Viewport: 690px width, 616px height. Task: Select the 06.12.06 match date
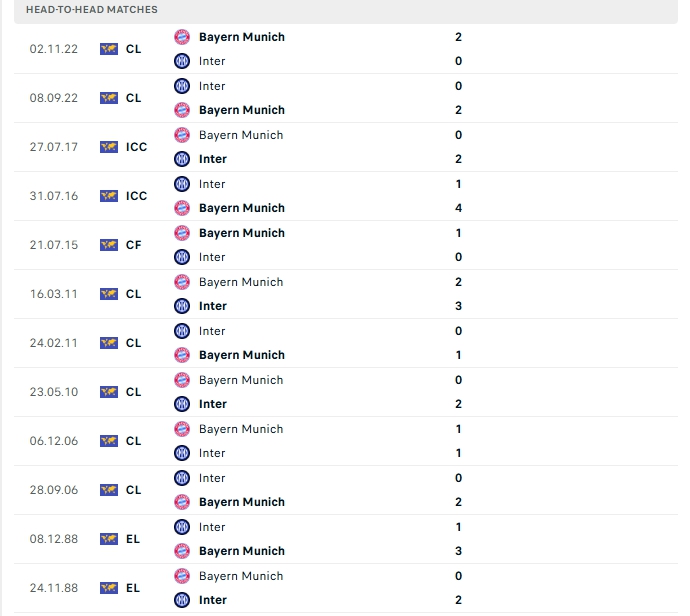54,441
